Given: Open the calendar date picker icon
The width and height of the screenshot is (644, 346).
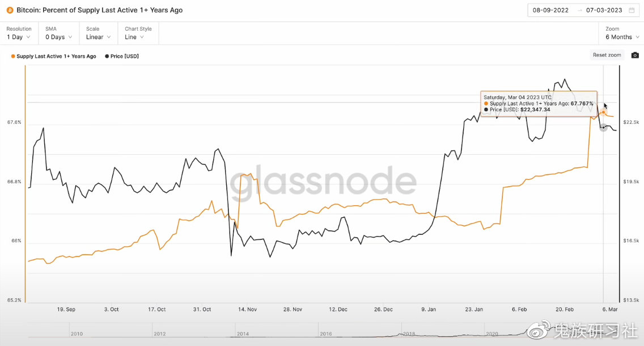Looking at the screenshot, I should 631,10.
